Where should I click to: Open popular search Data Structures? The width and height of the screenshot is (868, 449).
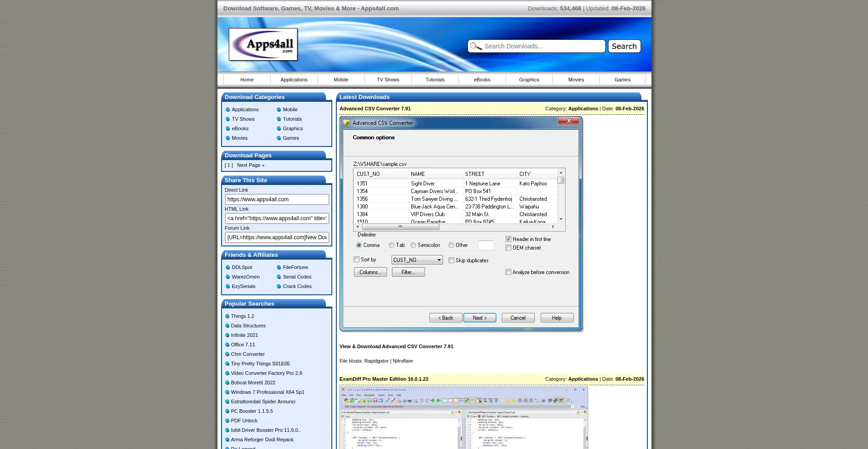tap(248, 326)
